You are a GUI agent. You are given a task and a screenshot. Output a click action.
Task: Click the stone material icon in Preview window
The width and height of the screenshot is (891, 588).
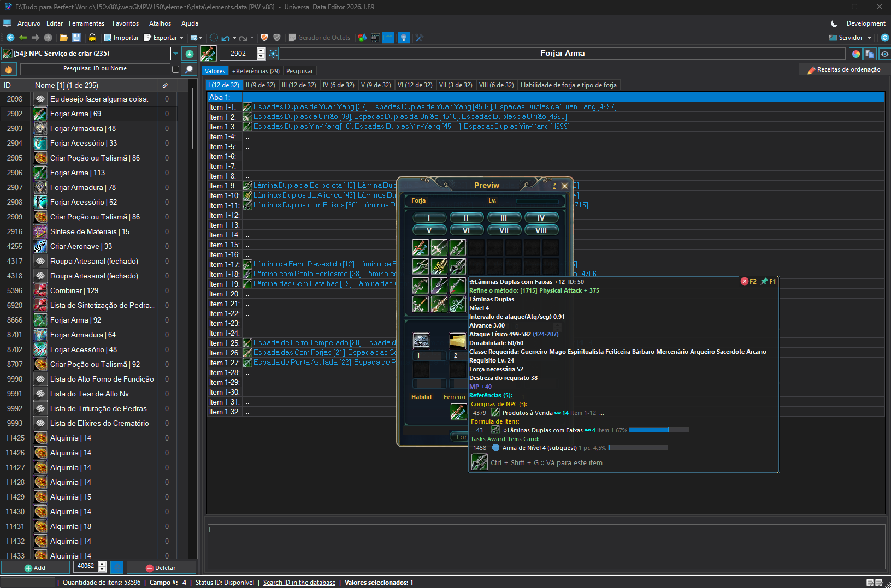click(421, 341)
